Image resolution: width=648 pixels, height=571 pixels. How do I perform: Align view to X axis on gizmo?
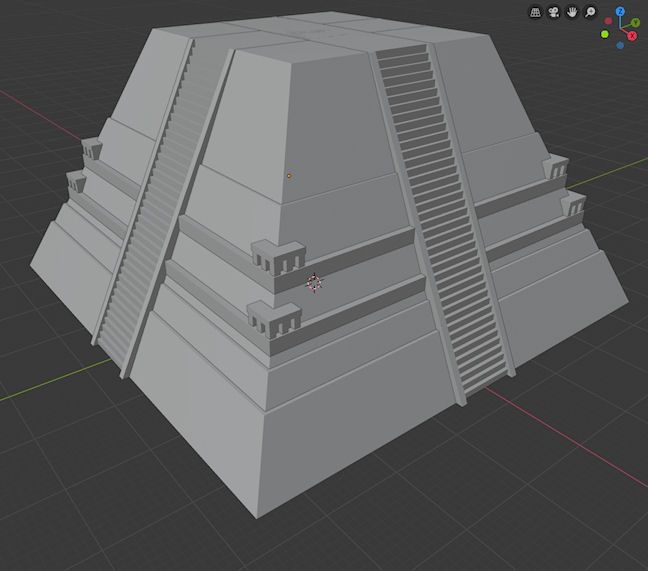[632, 37]
